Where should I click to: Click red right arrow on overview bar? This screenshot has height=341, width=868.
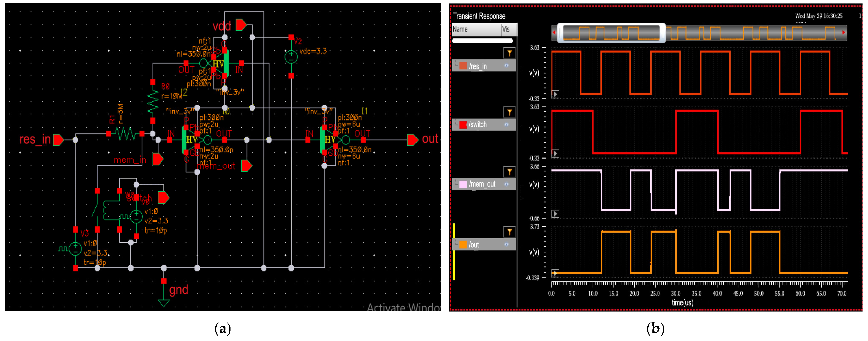pos(843,32)
